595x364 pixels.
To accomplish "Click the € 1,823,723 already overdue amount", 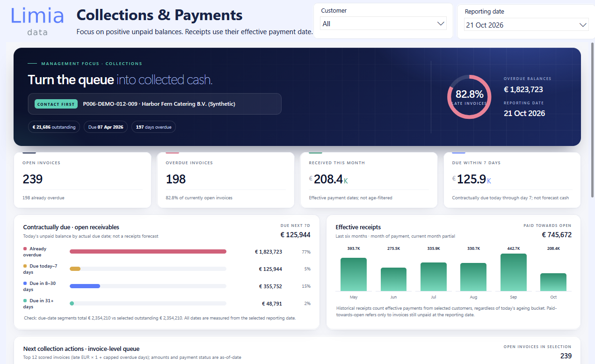I will 268,252.
